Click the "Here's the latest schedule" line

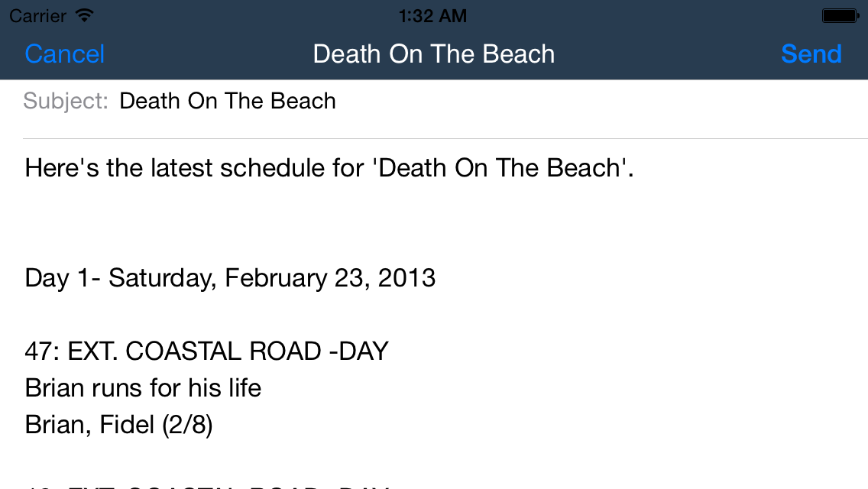[x=329, y=167]
